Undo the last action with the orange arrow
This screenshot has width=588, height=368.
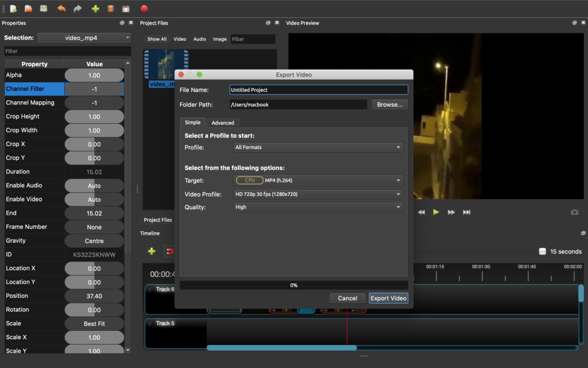coord(61,8)
